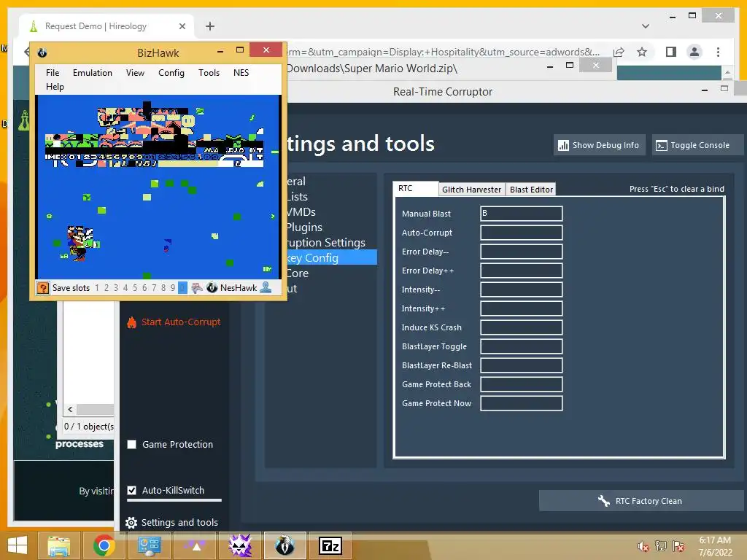Open a new Chrome tab with plus
The width and height of the screenshot is (747, 560).
(x=210, y=26)
